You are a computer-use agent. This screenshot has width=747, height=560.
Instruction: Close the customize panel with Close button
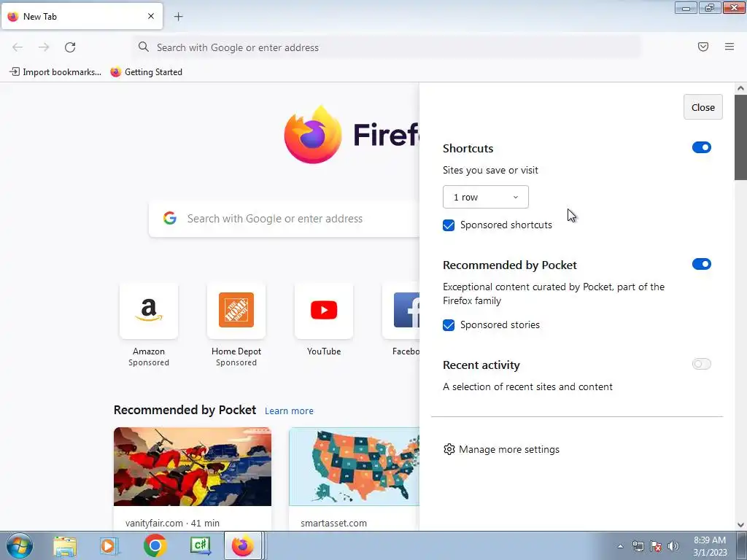tap(703, 107)
